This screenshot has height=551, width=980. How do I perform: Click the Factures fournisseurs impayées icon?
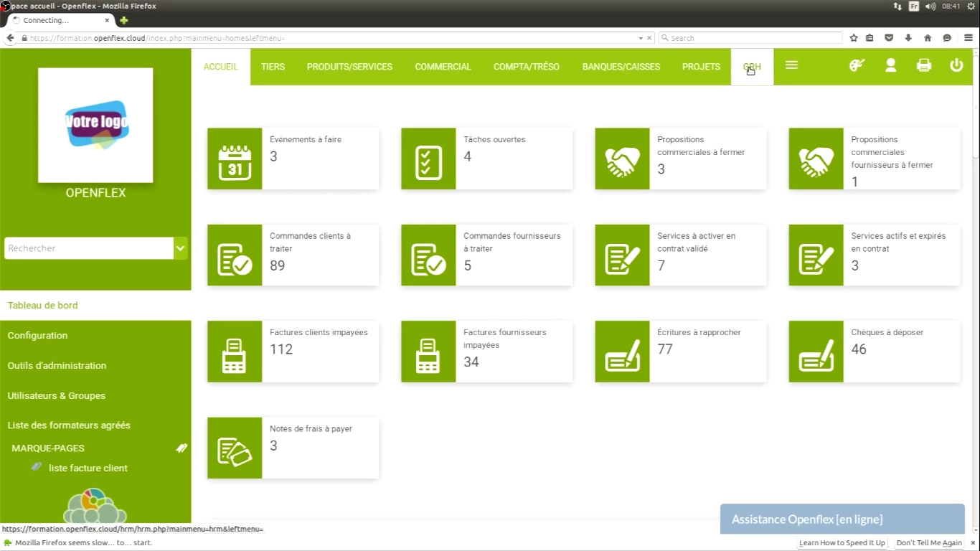coord(428,352)
